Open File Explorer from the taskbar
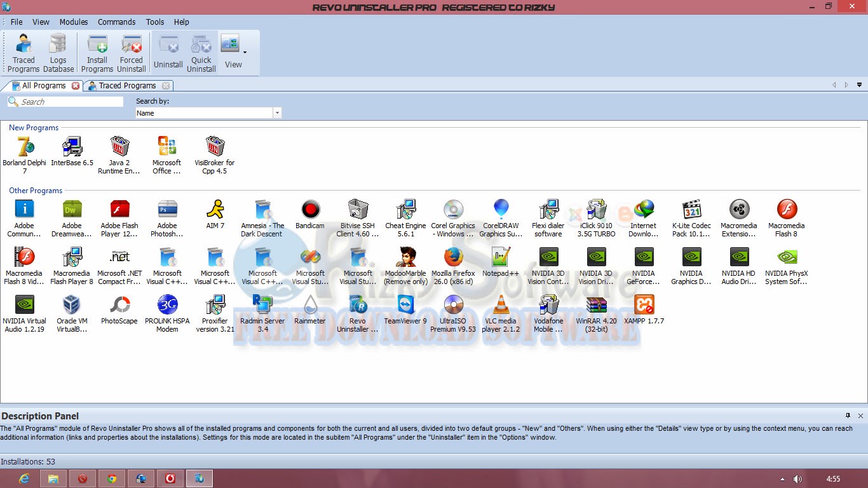 tap(53, 478)
